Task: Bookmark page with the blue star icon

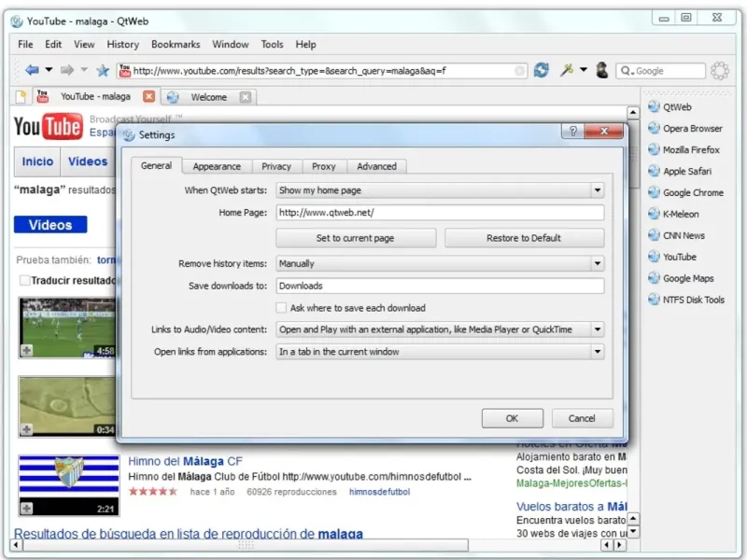Action: tap(103, 71)
